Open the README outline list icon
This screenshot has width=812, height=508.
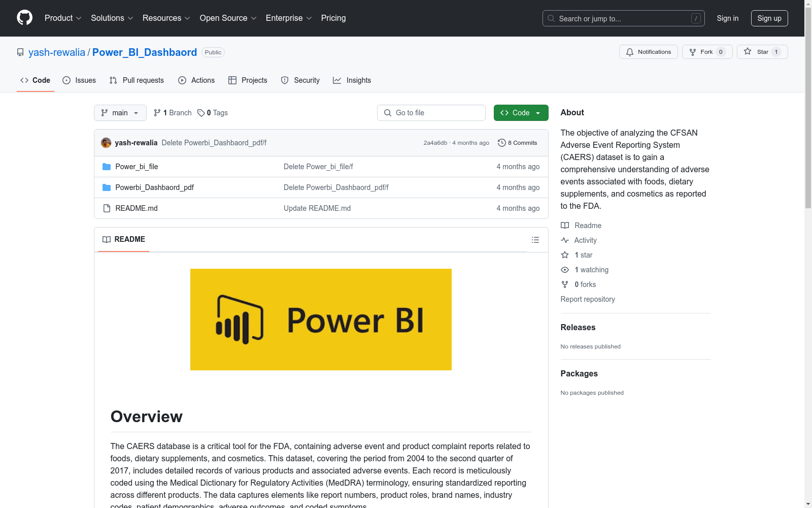click(x=535, y=240)
